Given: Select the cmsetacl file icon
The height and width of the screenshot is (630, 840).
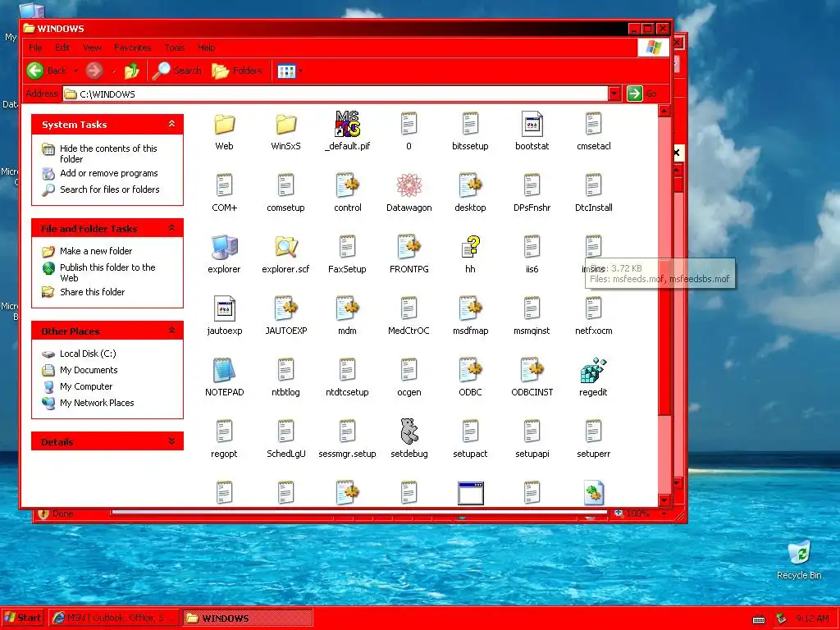Looking at the screenshot, I should (593, 124).
